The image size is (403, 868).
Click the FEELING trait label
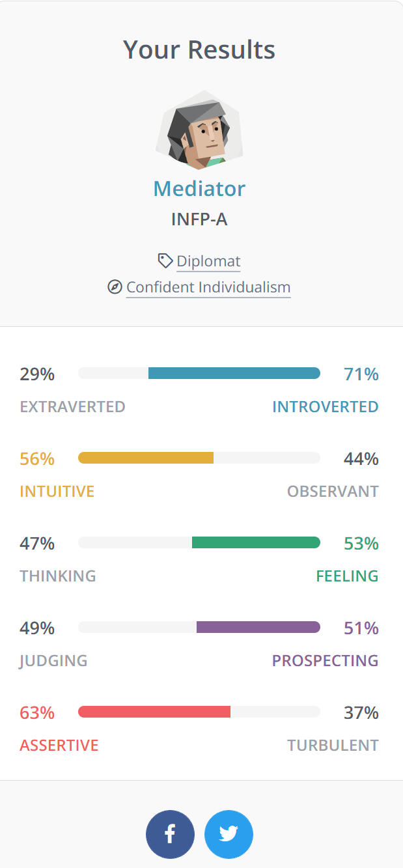coord(347,576)
